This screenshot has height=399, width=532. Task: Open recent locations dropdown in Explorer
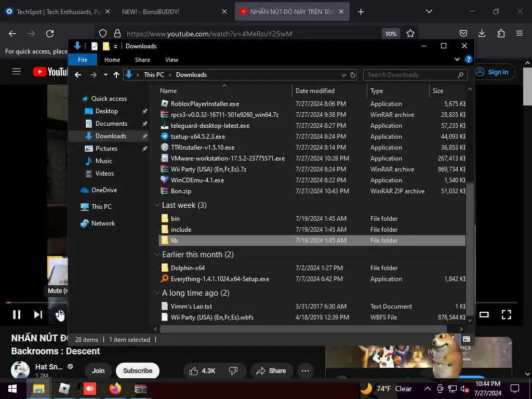[x=106, y=75]
